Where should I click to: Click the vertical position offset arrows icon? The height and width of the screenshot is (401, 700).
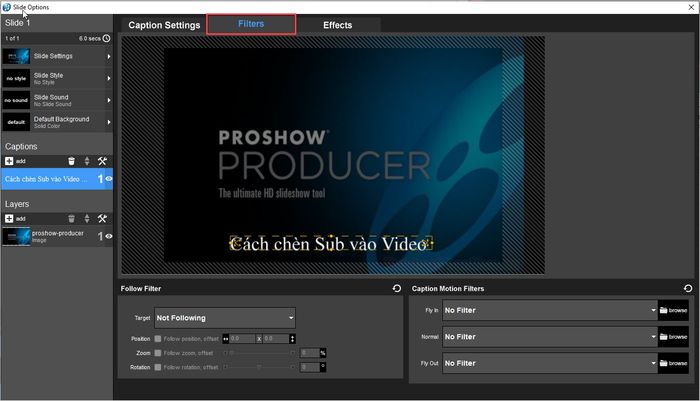(292, 339)
